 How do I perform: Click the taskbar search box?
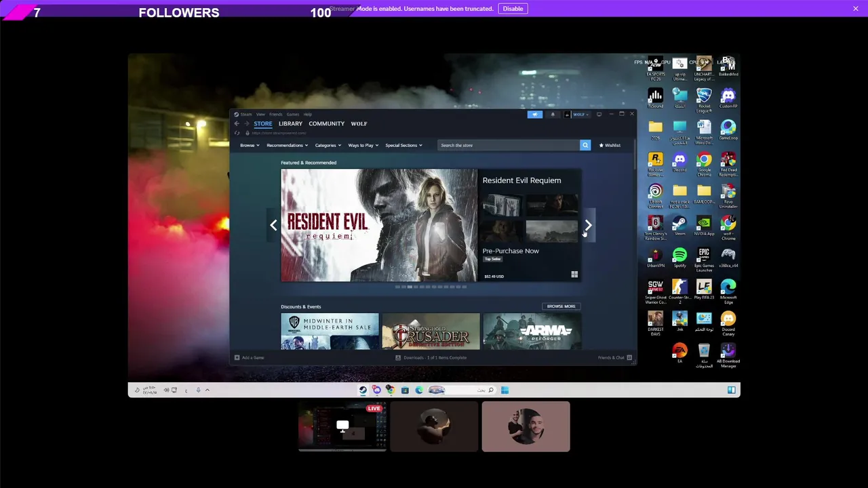(470, 390)
